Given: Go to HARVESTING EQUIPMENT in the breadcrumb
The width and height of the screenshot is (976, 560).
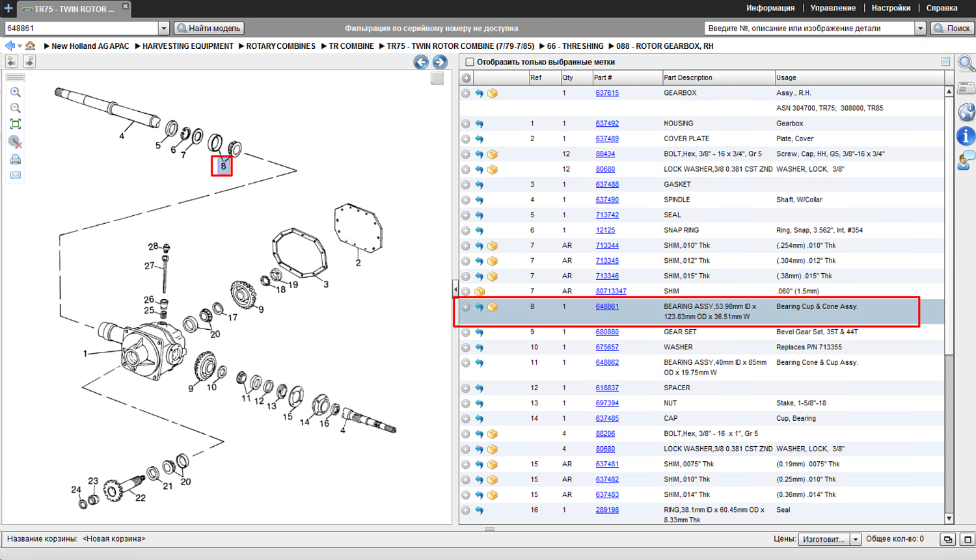Looking at the screenshot, I should tap(187, 46).
